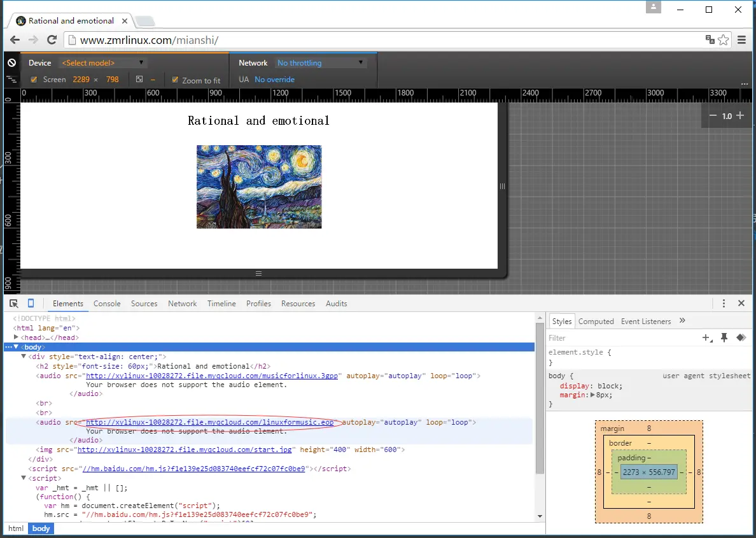Open the Sources tab
The image size is (756, 538).
coord(144,304)
